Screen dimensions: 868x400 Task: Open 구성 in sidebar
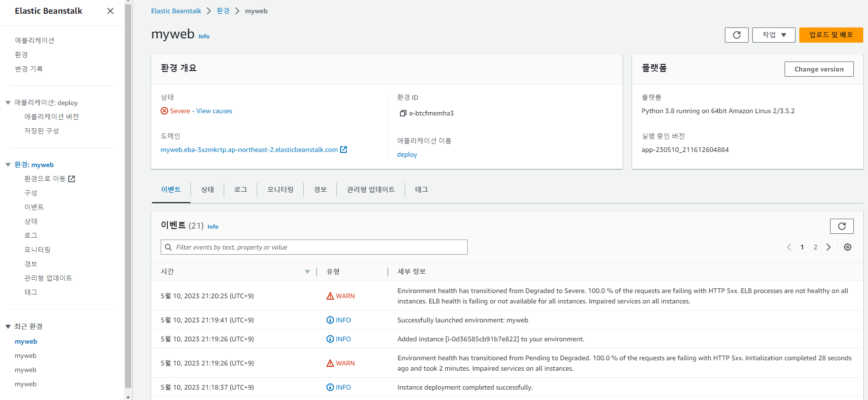[31, 193]
